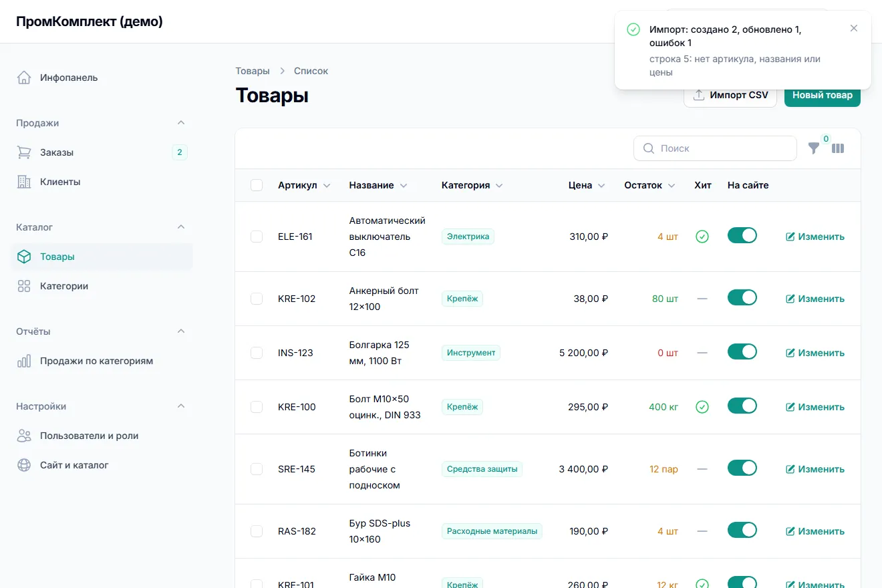Click the Категории grid icon
882x588 pixels.
pyautogui.click(x=24, y=286)
